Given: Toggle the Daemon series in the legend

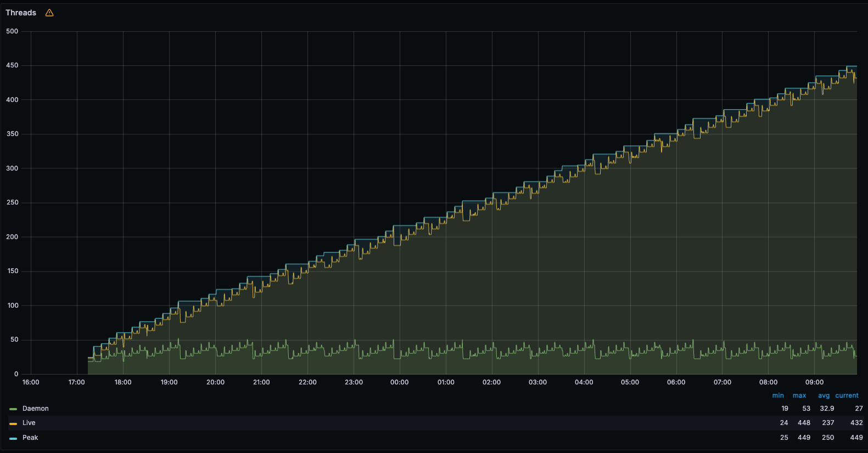Looking at the screenshot, I should pos(36,409).
